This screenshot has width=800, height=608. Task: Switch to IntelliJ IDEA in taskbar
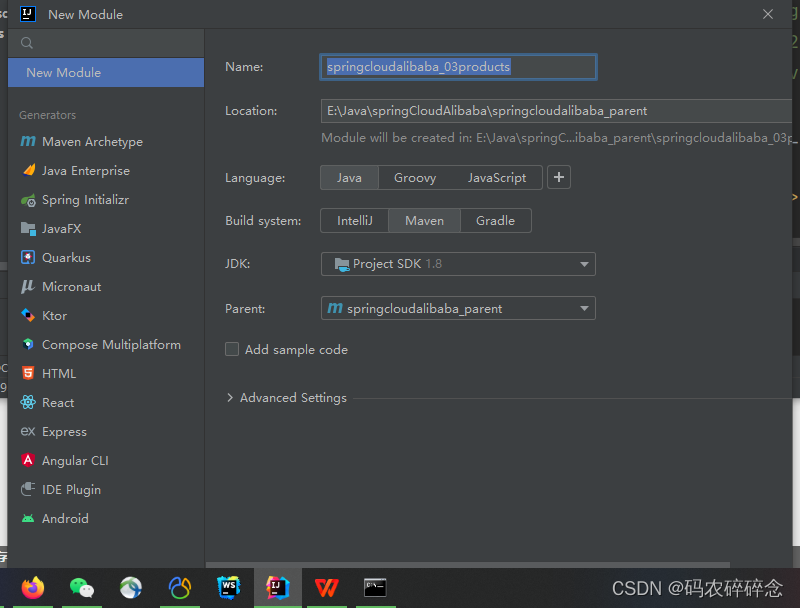[278, 588]
